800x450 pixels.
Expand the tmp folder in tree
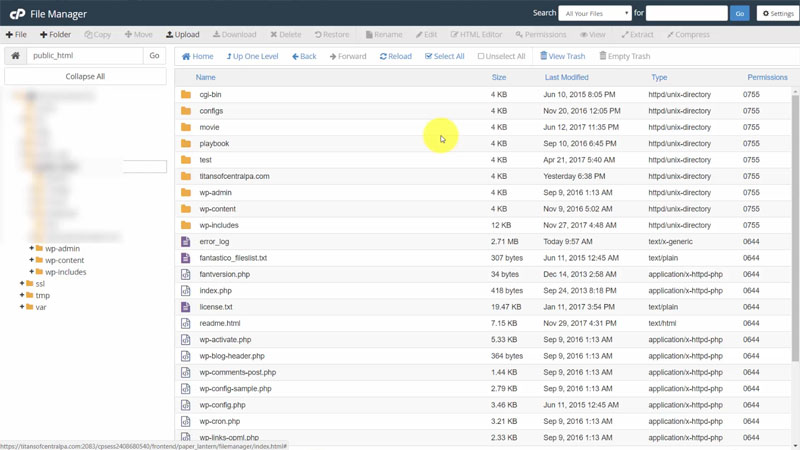tap(22, 296)
